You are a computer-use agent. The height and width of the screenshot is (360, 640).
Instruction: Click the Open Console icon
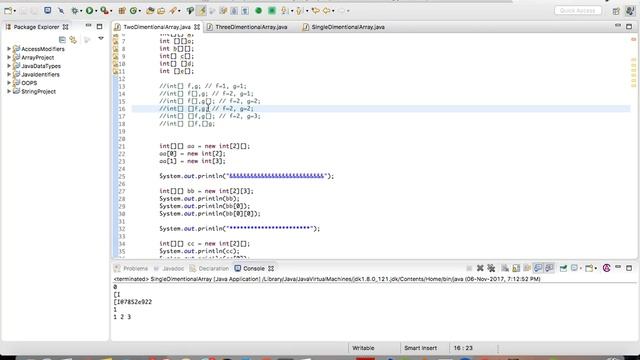tap(589, 268)
